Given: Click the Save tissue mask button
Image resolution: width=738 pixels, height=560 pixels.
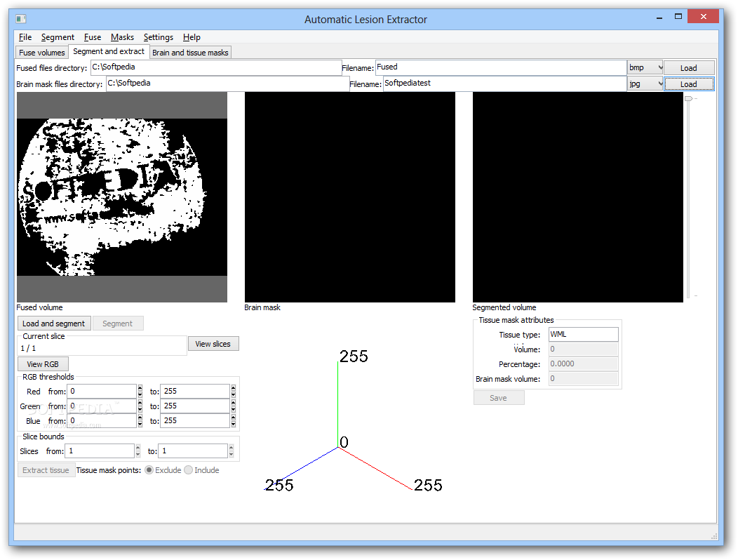Looking at the screenshot, I should click(x=499, y=398).
